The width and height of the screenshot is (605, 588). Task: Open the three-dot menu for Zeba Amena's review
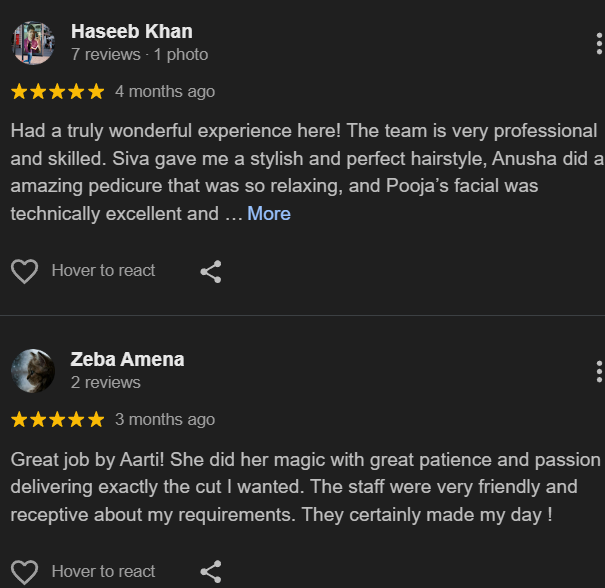pos(598,372)
